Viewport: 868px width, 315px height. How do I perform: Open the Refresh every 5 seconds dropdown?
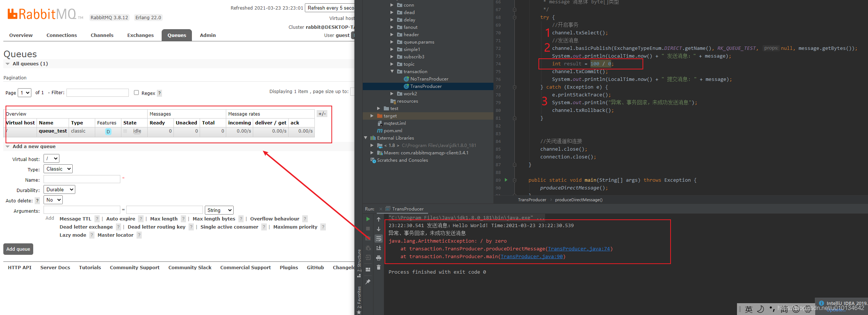coord(330,8)
